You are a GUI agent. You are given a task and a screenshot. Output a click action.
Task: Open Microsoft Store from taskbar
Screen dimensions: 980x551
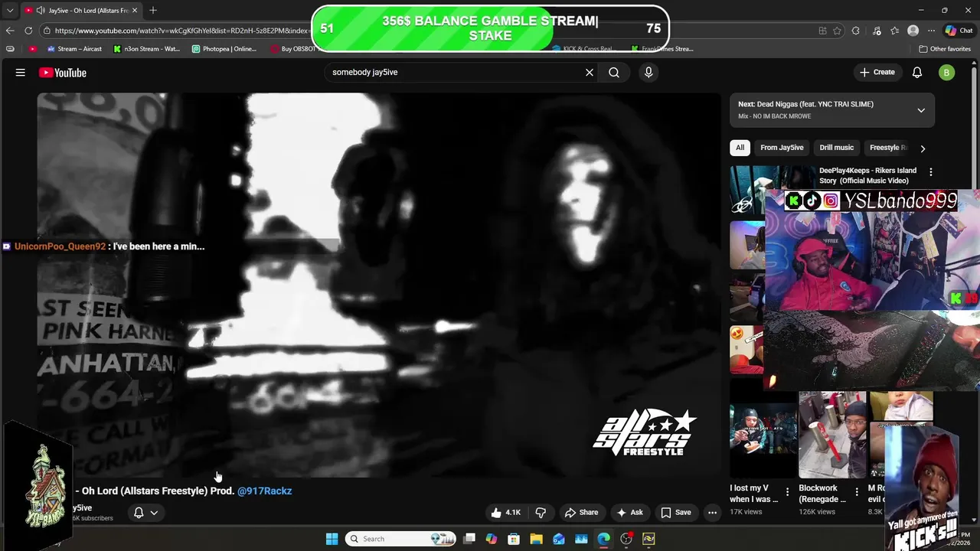pos(514,539)
